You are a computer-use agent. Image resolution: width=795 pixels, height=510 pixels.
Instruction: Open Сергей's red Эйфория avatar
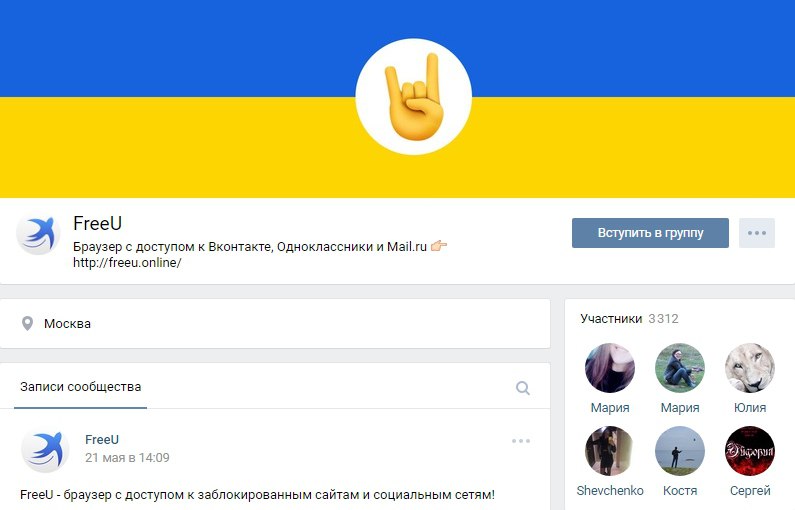click(750, 451)
